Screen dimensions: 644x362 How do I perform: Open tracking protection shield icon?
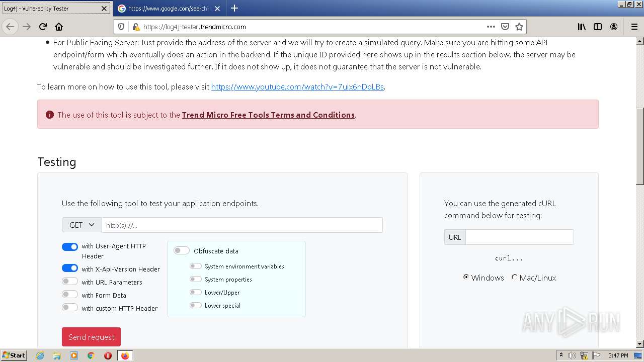click(x=121, y=27)
